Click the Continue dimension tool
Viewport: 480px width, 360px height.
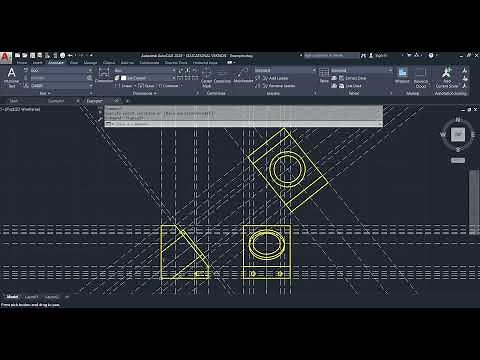point(169,86)
